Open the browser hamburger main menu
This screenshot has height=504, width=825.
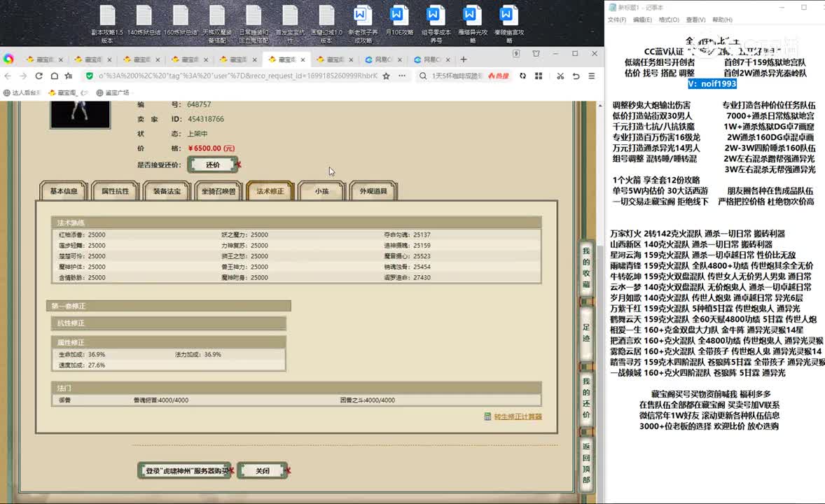[x=592, y=76]
